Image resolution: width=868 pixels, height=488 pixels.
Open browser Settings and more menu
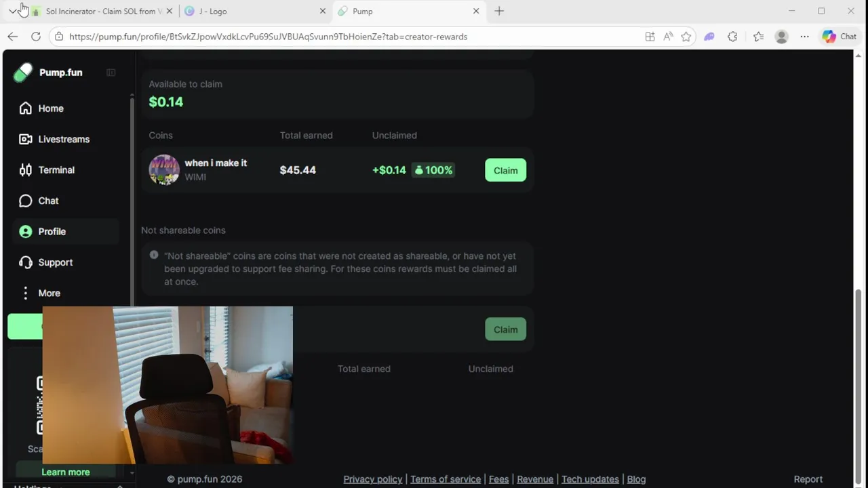(x=804, y=37)
